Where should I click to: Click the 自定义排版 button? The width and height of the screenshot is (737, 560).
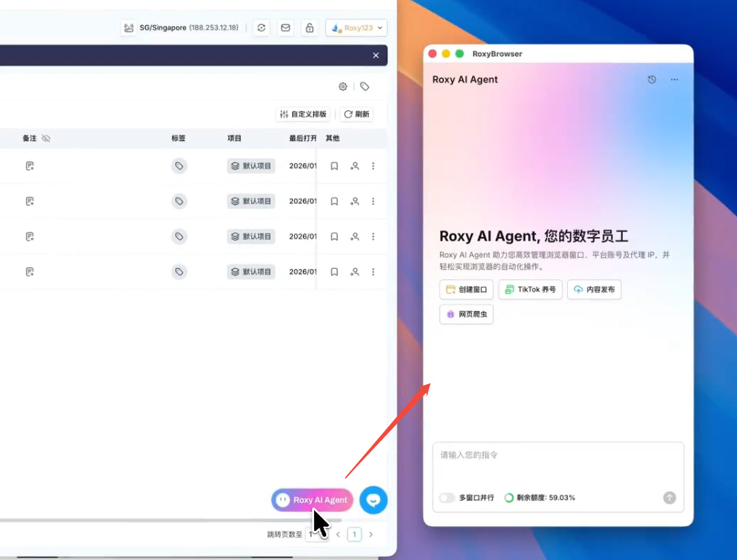[303, 115]
